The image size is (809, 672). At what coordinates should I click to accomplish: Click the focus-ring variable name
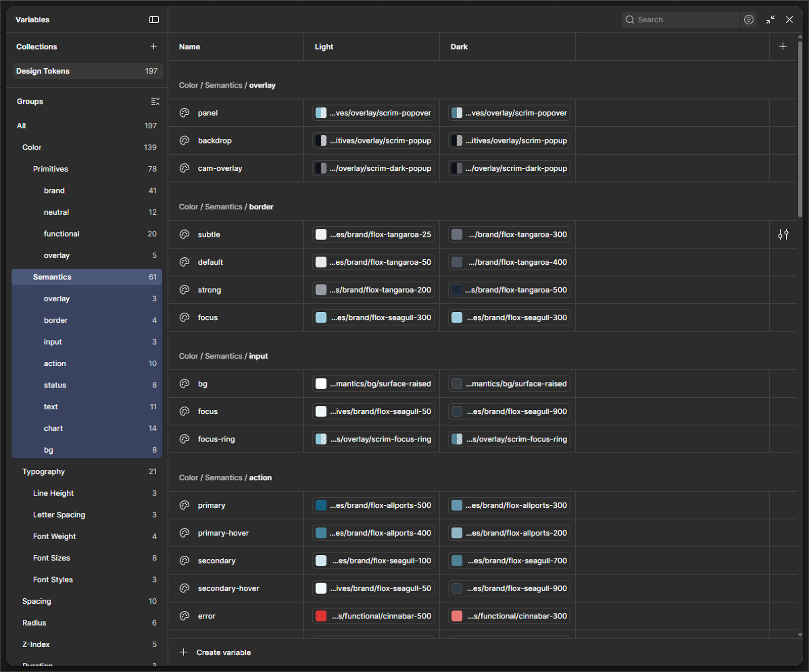(x=216, y=439)
